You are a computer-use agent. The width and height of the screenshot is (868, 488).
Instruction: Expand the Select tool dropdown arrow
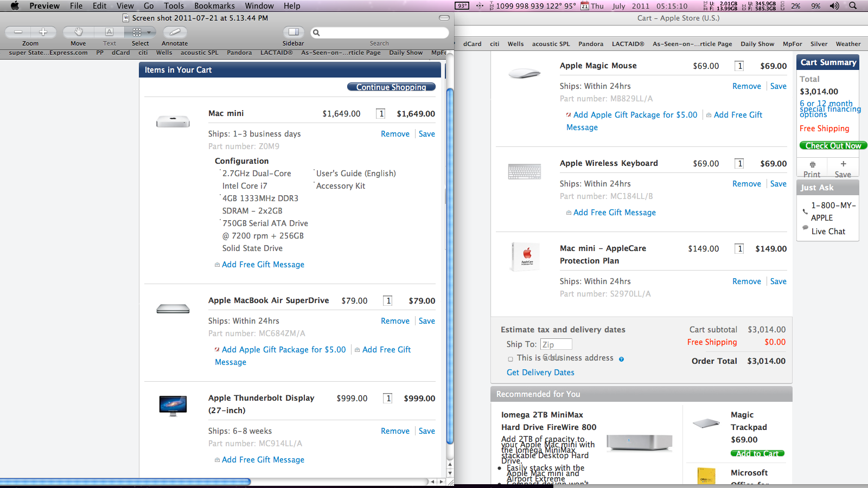coord(149,32)
